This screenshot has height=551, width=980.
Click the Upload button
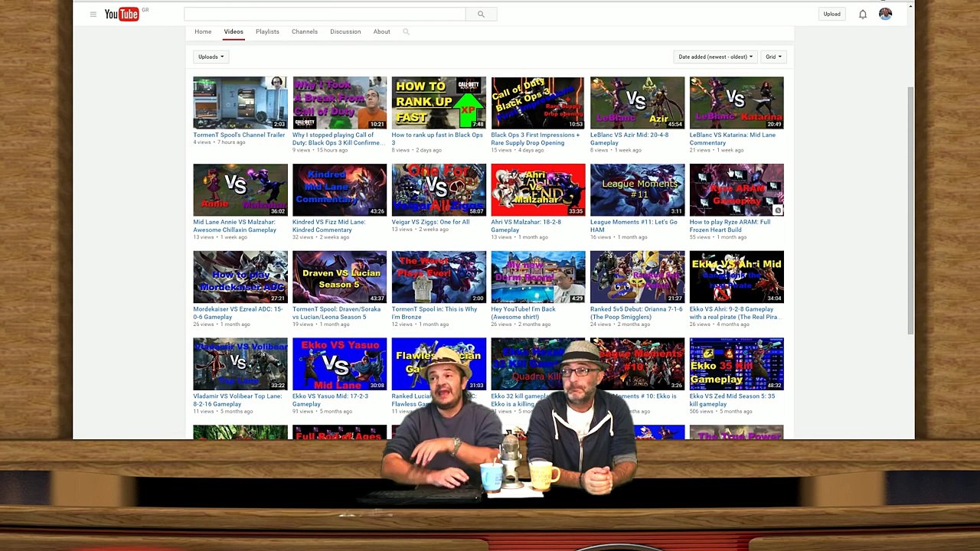tap(832, 14)
